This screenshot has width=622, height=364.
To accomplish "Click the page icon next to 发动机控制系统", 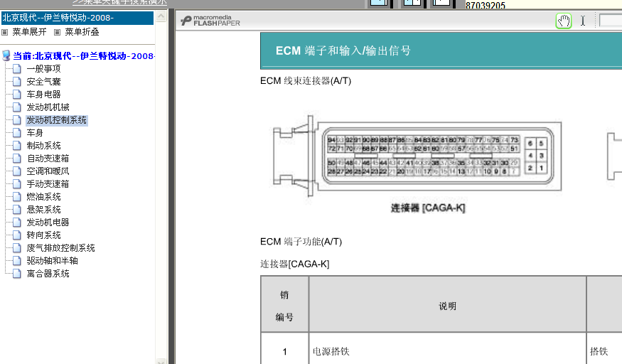I will point(16,120).
